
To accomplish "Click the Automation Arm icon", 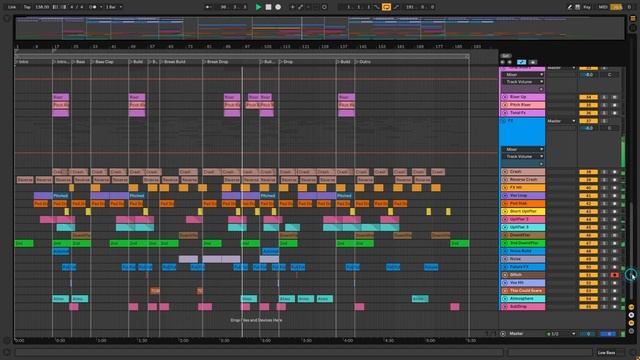I will click(x=300, y=7).
